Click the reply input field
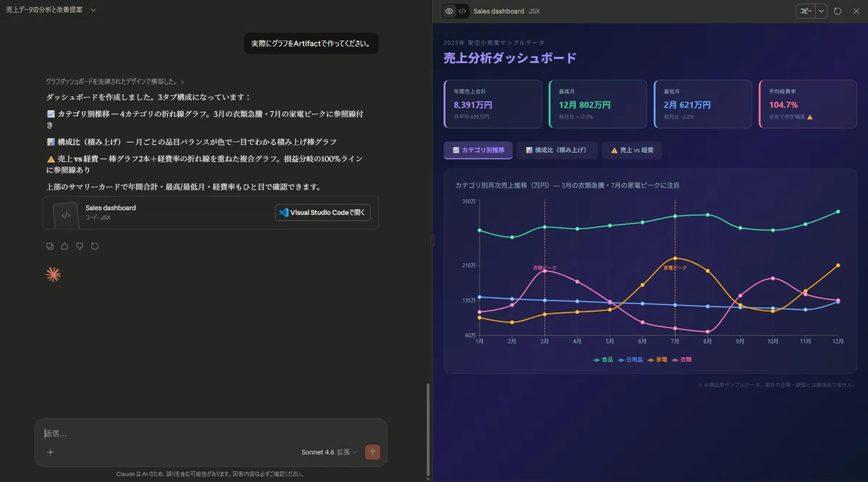 tap(210, 433)
